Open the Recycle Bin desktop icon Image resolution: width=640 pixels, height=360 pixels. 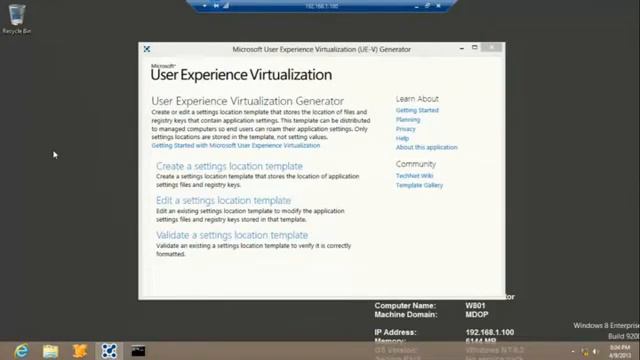(16, 18)
